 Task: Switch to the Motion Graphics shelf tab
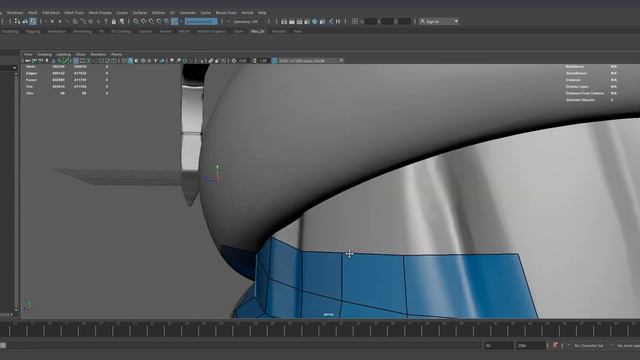pos(211,31)
